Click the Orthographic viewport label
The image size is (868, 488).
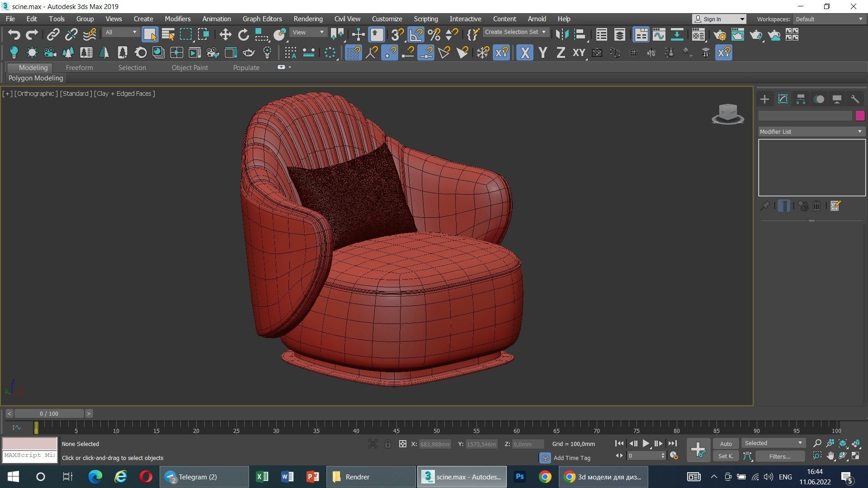[36, 94]
